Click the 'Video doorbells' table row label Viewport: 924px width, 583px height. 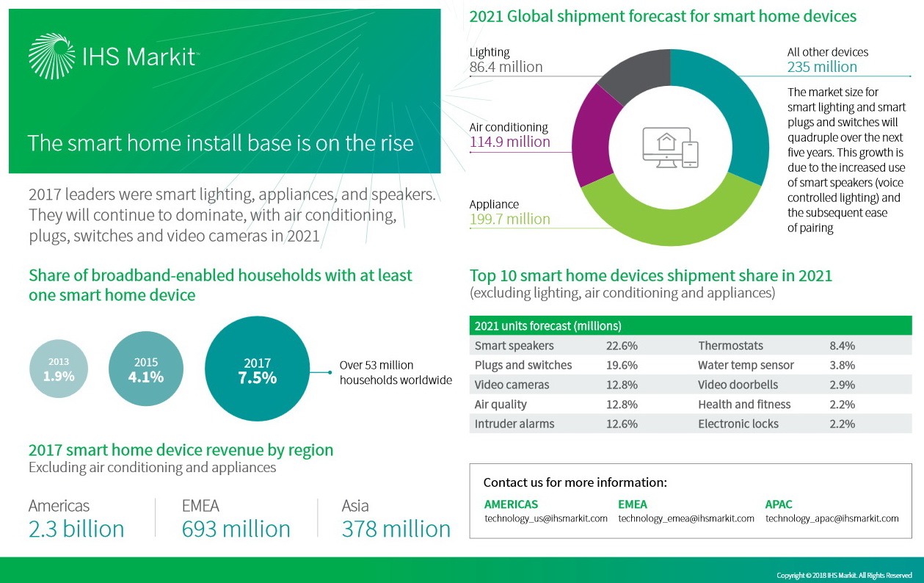(x=738, y=385)
